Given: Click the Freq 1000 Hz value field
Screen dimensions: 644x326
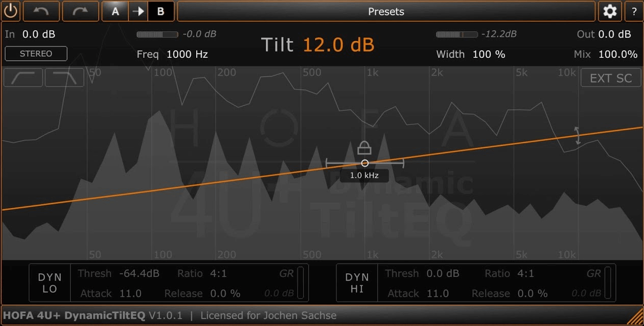Looking at the screenshot, I should coord(187,54).
